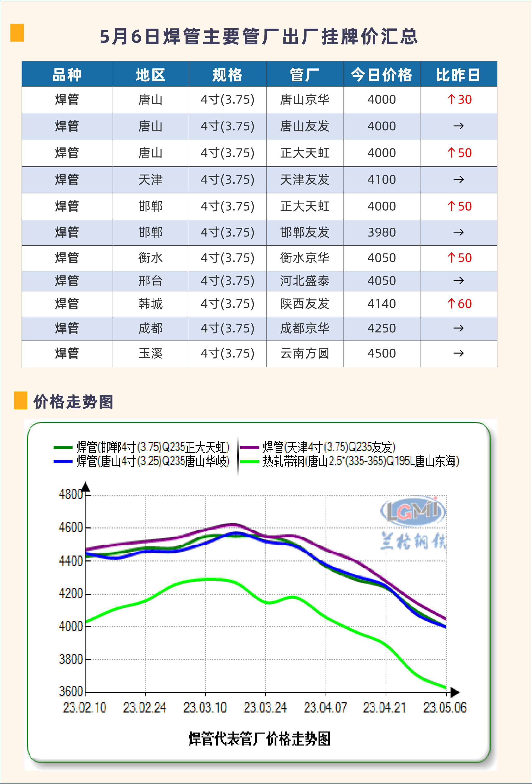
Task: Click the 管厂 column header
Action: click(305, 74)
